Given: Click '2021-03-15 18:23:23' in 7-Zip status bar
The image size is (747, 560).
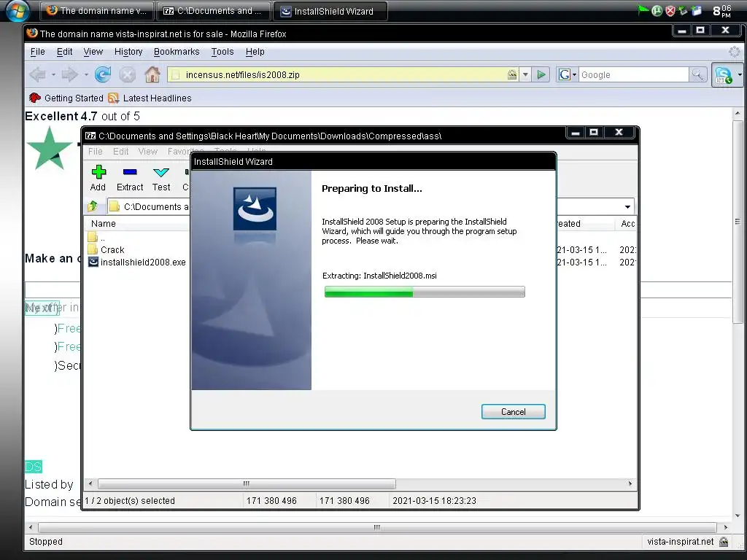Looking at the screenshot, I should click(434, 500).
